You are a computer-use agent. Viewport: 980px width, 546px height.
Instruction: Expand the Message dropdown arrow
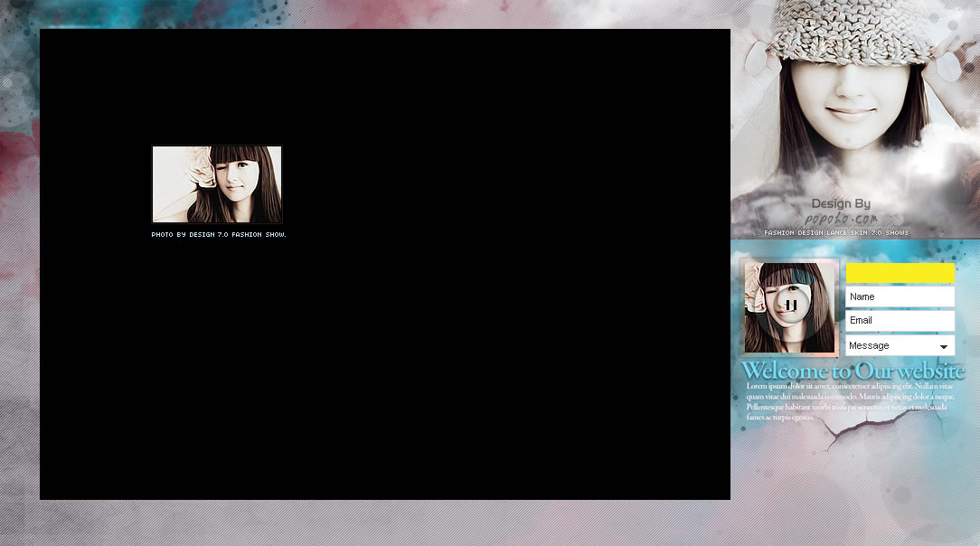click(943, 346)
